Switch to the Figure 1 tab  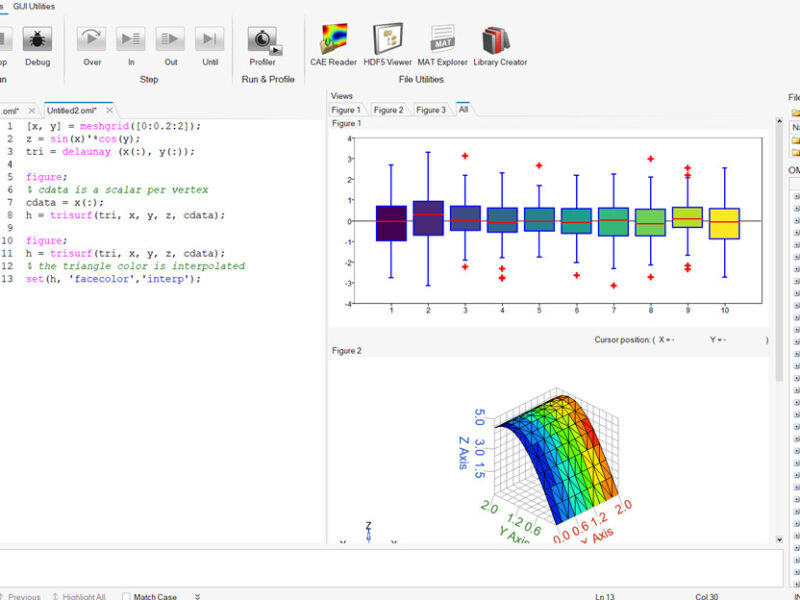click(346, 110)
